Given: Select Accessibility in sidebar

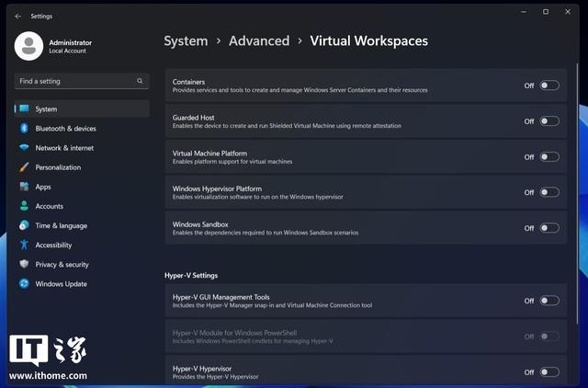Looking at the screenshot, I should (x=53, y=245).
